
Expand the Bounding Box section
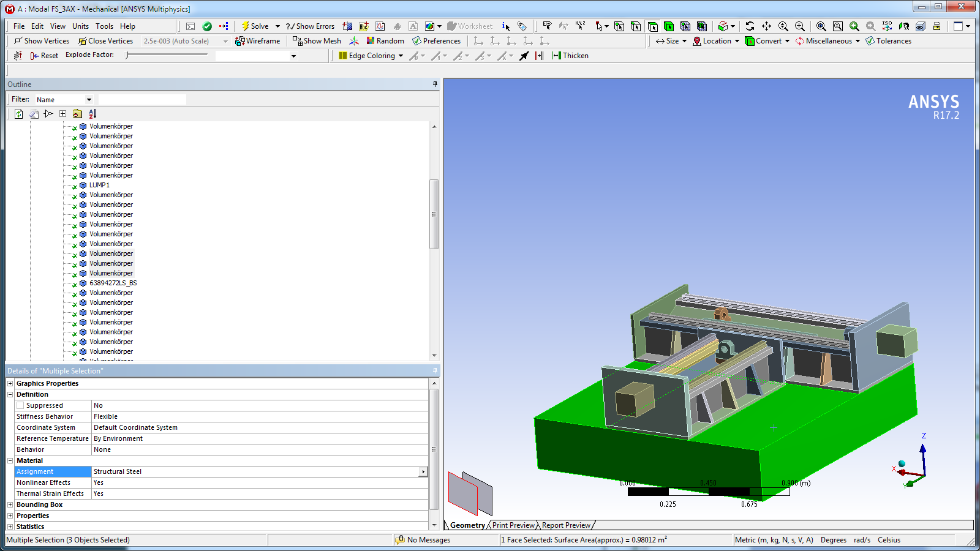[10, 504]
